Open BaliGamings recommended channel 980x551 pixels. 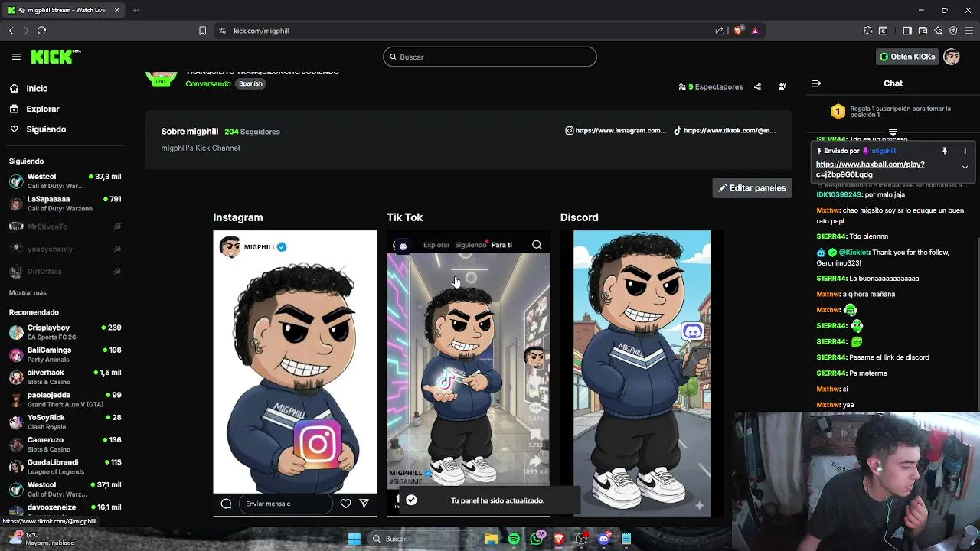(65, 354)
